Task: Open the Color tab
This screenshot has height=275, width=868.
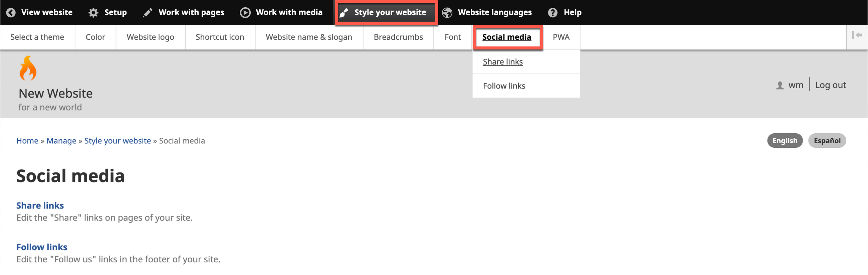Action: tap(95, 37)
